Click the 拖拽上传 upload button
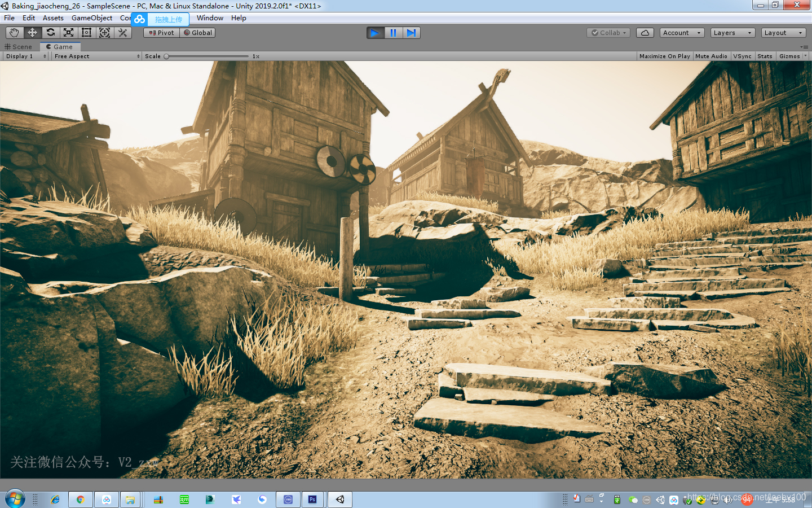Image resolution: width=812 pixels, height=508 pixels. [x=169, y=19]
